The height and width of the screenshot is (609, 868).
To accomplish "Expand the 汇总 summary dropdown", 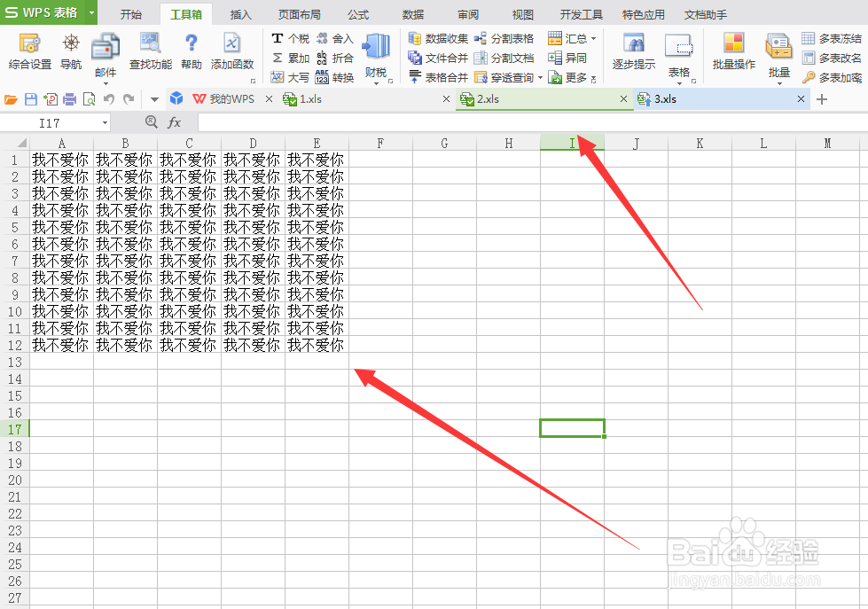I will [x=593, y=39].
